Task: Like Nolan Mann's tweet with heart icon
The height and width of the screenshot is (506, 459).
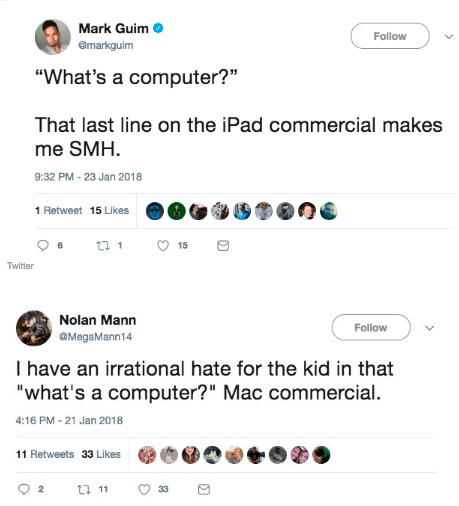Action: (144, 489)
